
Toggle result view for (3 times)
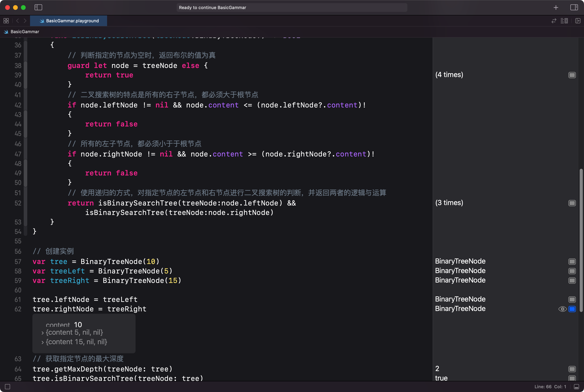(x=572, y=203)
